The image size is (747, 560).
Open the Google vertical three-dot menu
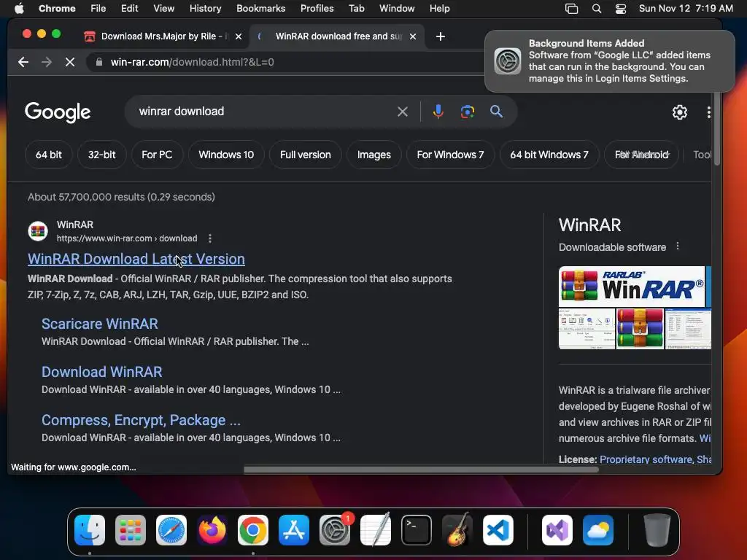click(x=708, y=112)
